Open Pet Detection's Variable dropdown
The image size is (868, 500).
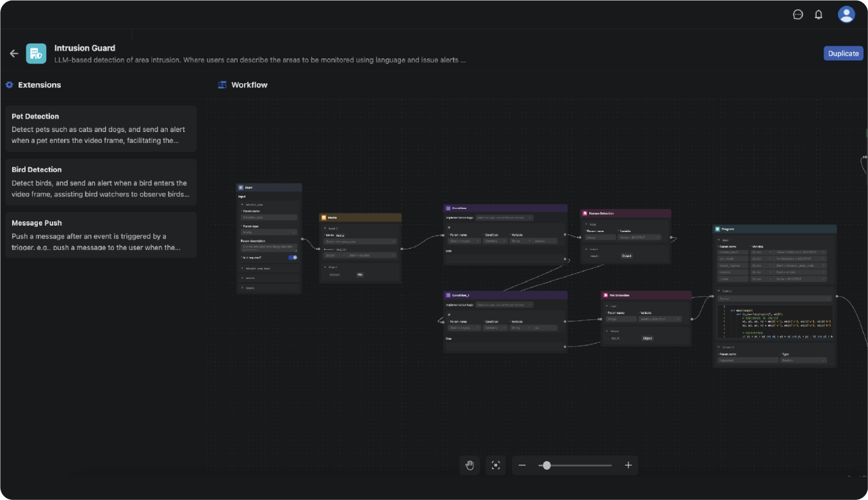click(x=660, y=319)
